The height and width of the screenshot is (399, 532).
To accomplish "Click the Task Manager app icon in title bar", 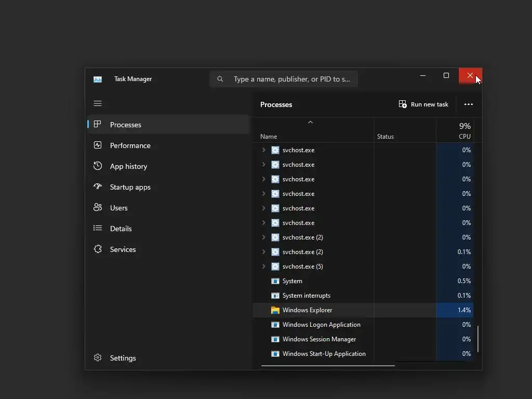I will click(98, 79).
